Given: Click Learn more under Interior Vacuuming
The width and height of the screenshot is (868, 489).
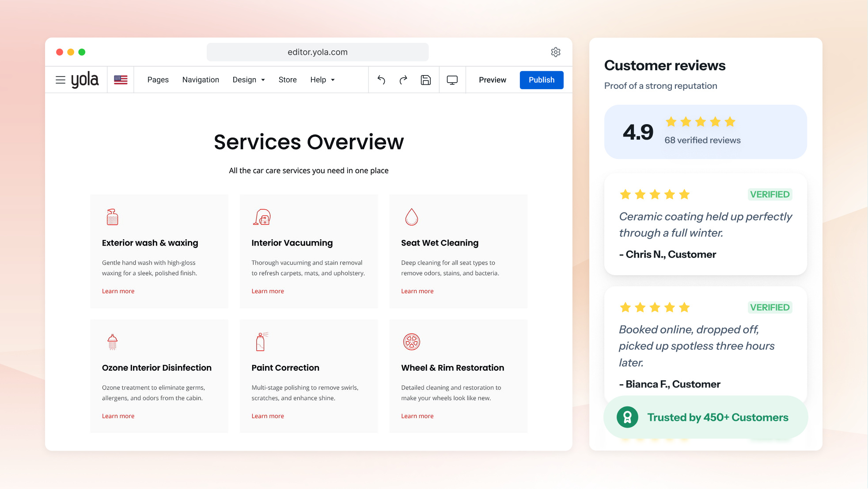Looking at the screenshot, I should click(268, 291).
